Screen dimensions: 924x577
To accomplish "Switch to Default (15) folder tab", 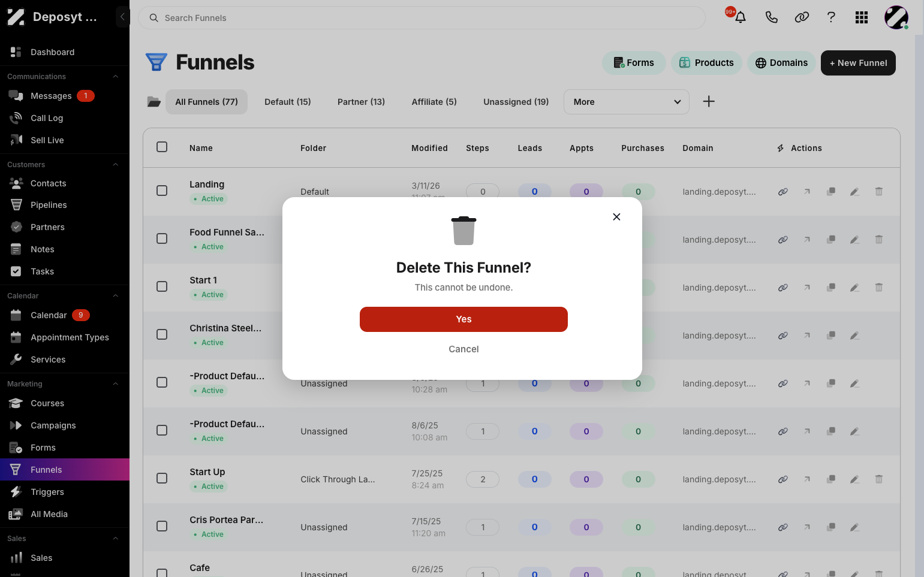I will (x=288, y=102).
